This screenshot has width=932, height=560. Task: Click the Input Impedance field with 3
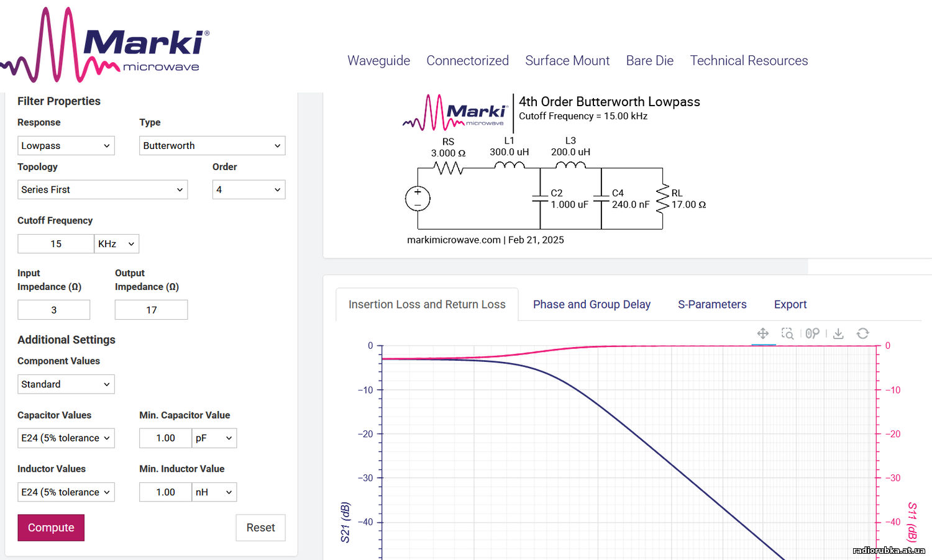pyautogui.click(x=54, y=310)
